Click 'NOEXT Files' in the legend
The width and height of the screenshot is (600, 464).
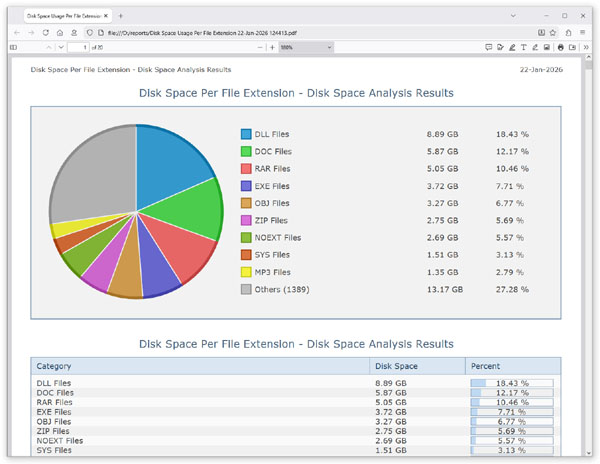click(x=278, y=238)
